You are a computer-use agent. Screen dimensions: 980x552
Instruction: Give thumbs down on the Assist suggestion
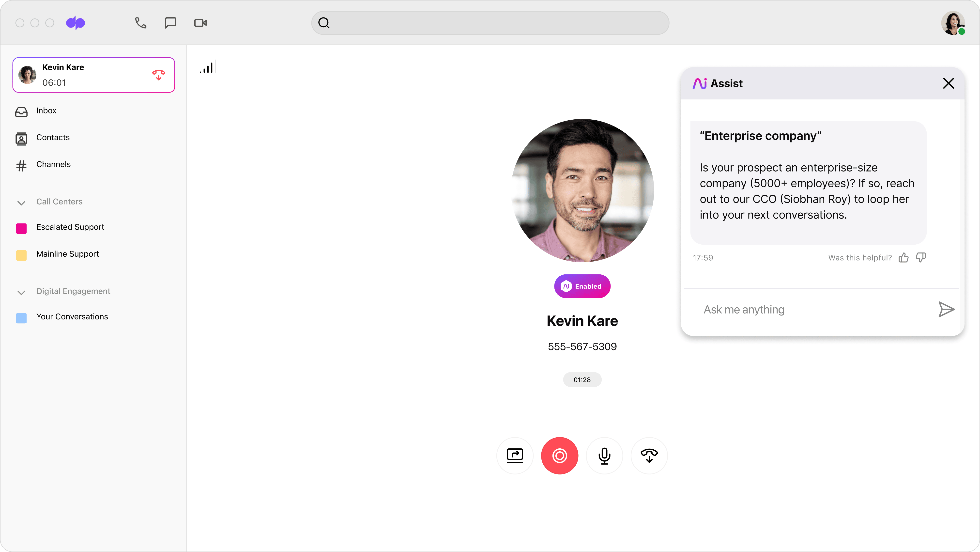[x=921, y=257]
